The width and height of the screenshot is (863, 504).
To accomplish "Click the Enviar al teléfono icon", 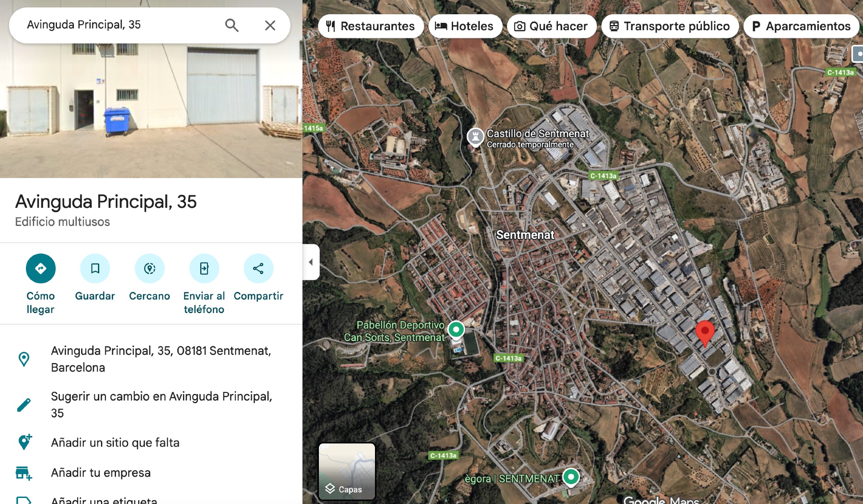I will pos(204,269).
